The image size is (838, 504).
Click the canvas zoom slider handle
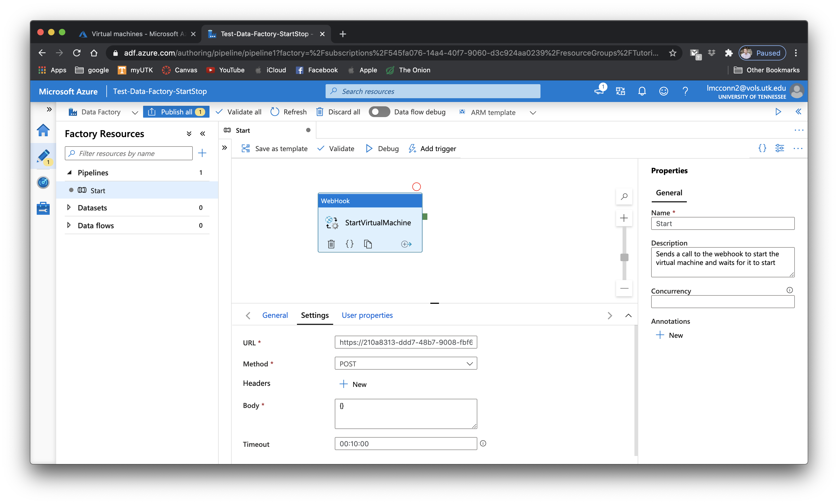tap(624, 257)
